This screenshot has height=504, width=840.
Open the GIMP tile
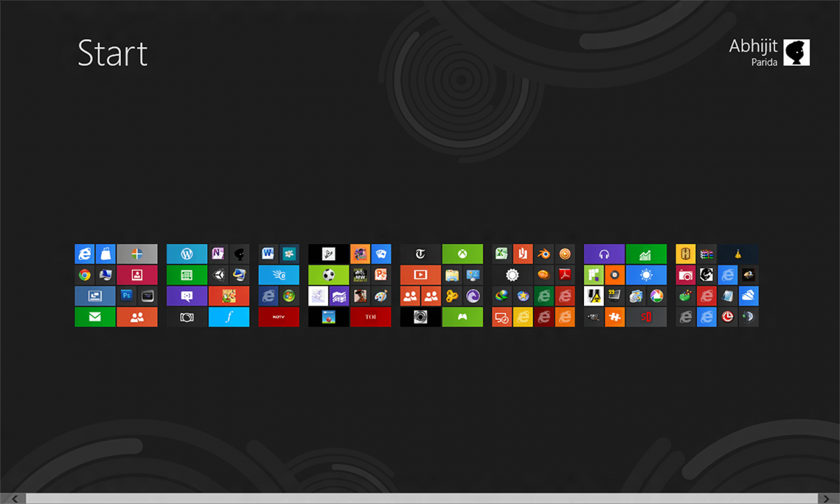click(594, 317)
